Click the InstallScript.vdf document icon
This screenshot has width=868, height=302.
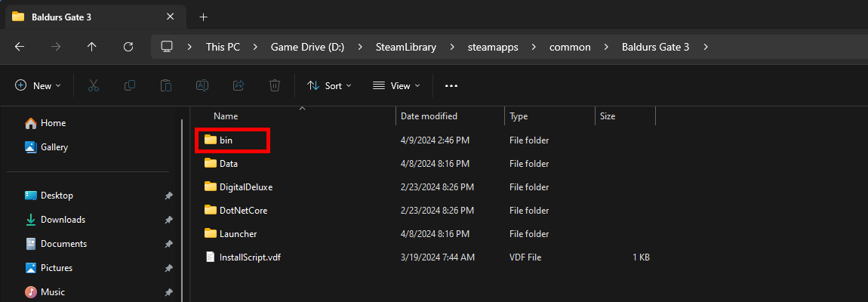coord(210,257)
